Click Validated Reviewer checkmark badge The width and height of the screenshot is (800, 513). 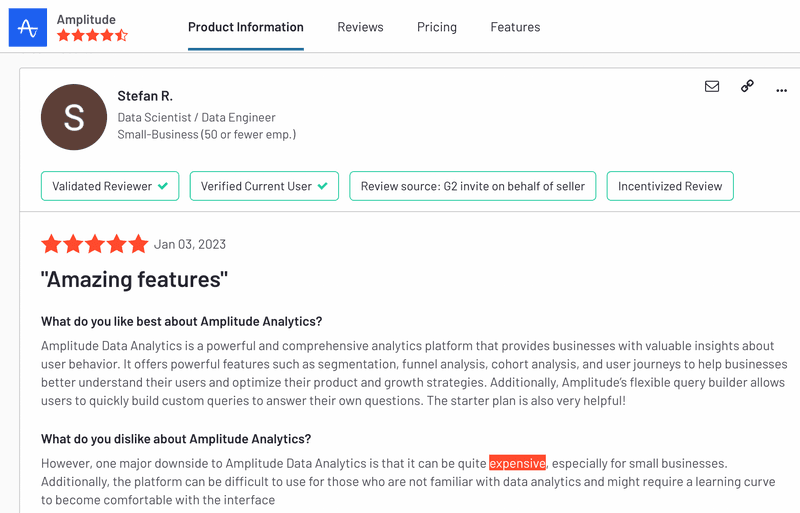tap(110, 186)
